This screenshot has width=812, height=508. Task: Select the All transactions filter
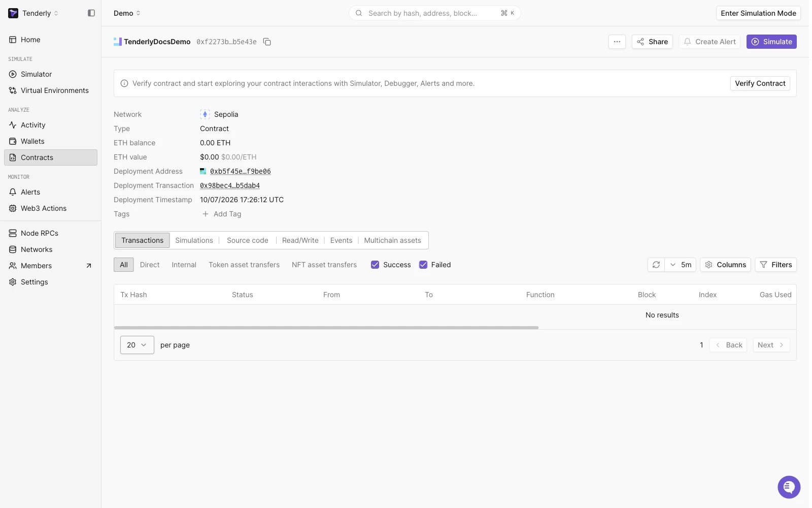(124, 265)
